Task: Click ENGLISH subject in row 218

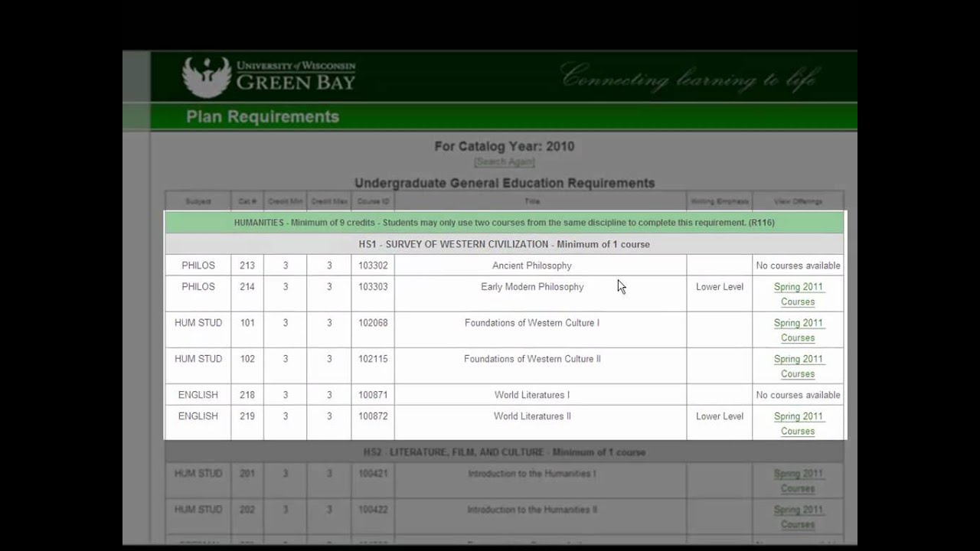Action: pos(198,395)
